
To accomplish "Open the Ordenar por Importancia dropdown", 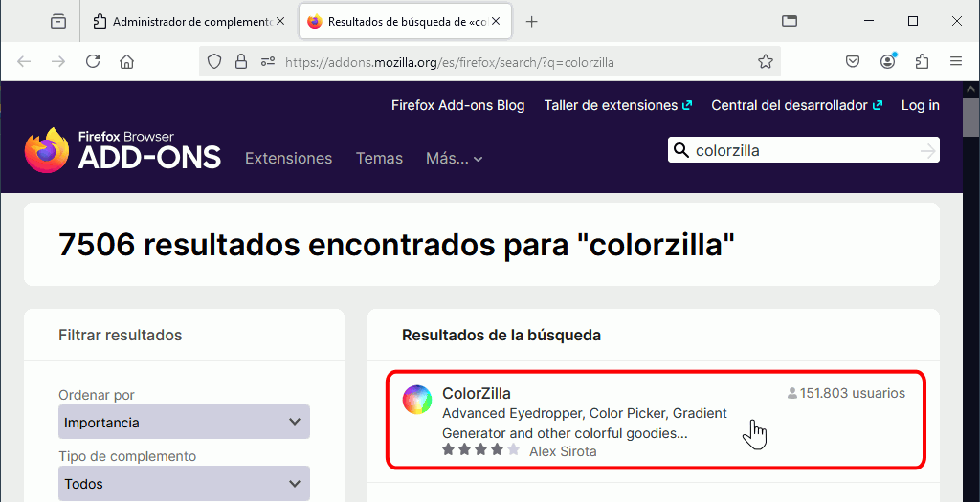I will click(x=185, y=422).
